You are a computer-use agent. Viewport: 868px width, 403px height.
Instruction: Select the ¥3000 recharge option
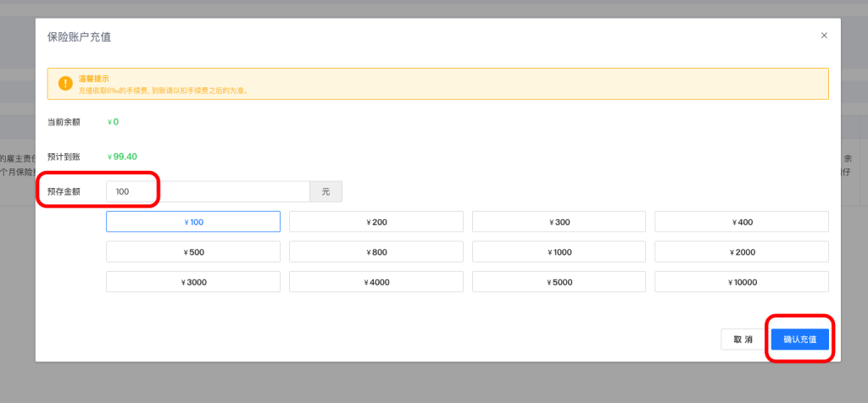pyautogui.click(x=193, y=282)
